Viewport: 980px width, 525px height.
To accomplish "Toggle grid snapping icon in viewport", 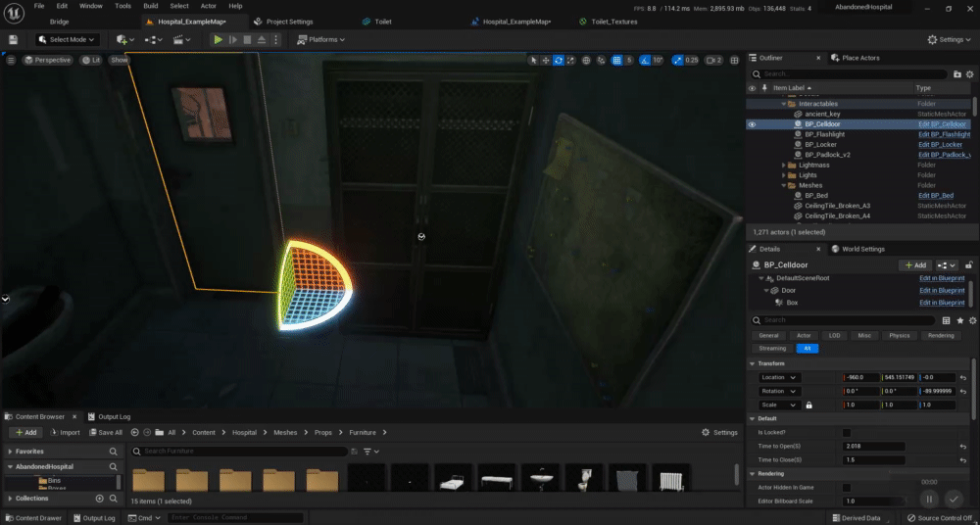I will (614, 60).
